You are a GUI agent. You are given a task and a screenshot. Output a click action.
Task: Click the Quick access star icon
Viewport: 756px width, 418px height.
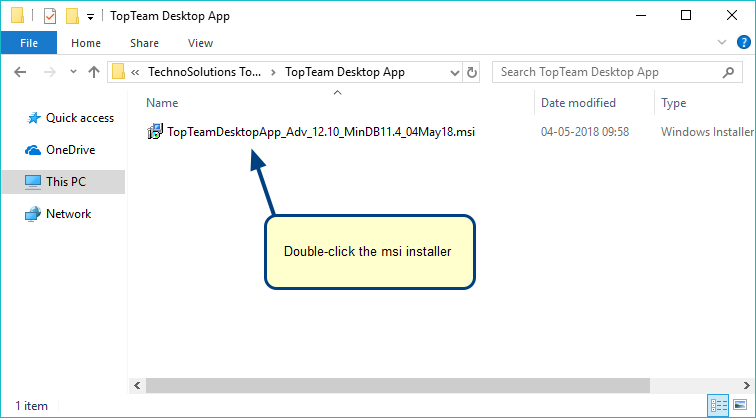pos(33,118)
